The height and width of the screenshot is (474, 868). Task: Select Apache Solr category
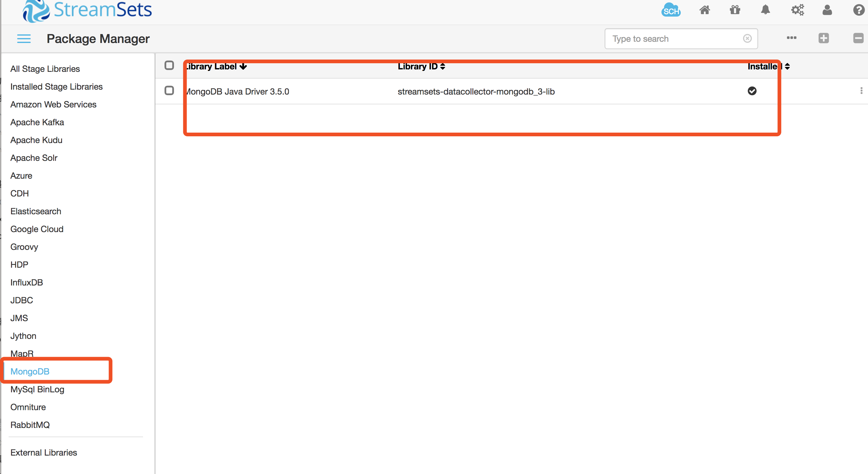click(34, 158)
